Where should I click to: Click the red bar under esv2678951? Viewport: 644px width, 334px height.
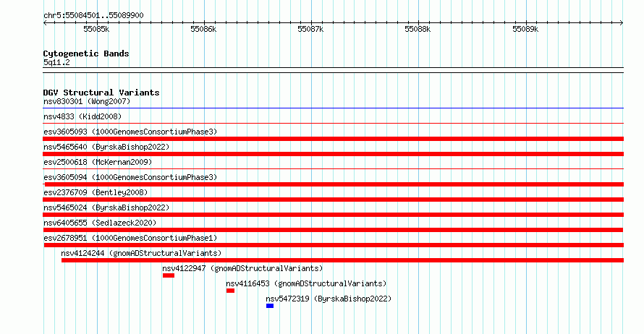click(334, 245)
